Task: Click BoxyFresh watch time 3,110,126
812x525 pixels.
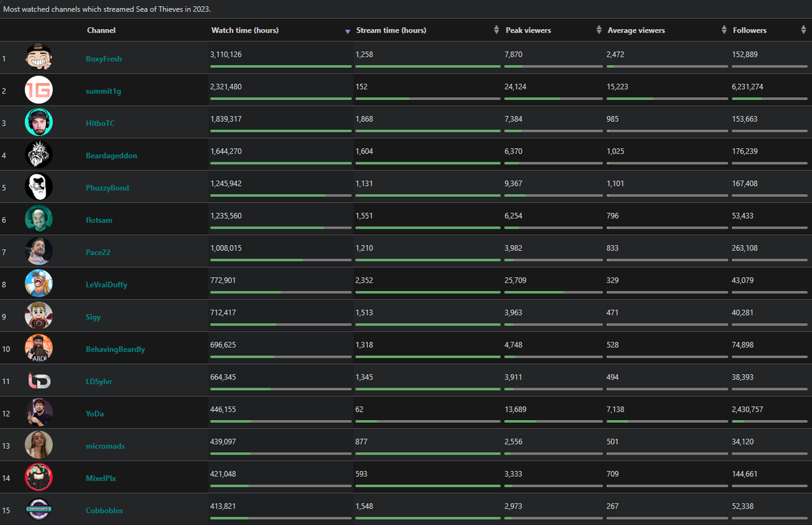Action: point(226,54)
